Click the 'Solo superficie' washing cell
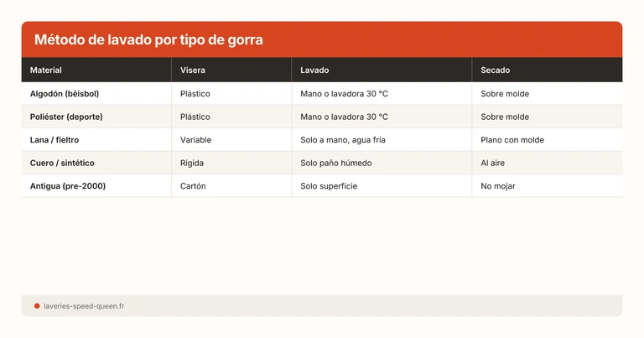644x338 pixels. point(329,185)
